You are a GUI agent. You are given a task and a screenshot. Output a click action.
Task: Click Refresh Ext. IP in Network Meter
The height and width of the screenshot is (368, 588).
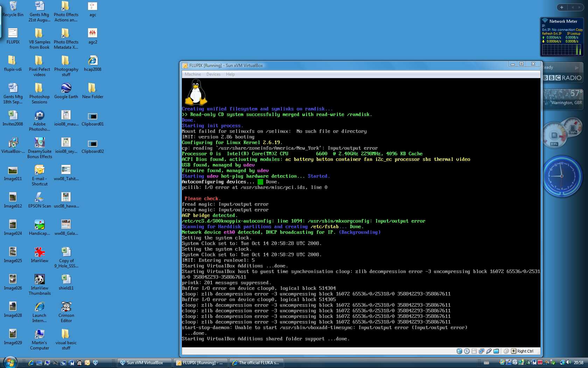coord(552,34)
